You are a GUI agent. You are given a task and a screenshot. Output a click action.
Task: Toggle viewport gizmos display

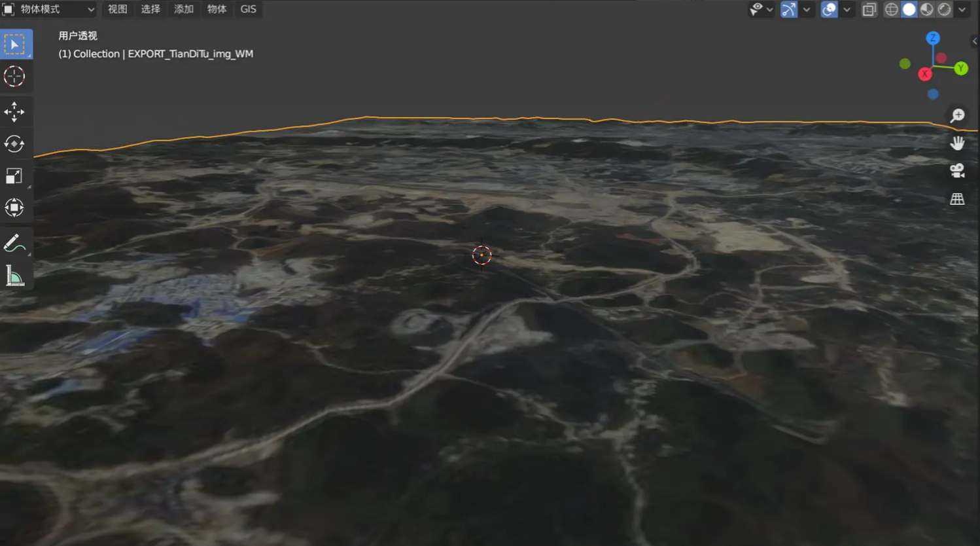pyautogui.click(x=789, y=9)
